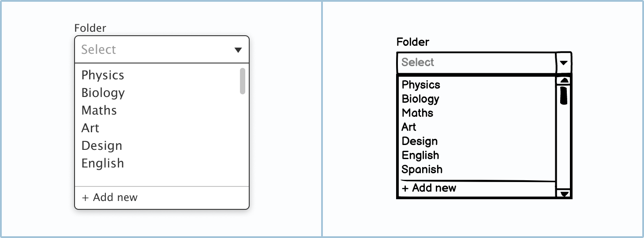Viewport: 644px width, 238px height.
Task: Open the left Folder dropdown arrow
Action: point(238,50)
